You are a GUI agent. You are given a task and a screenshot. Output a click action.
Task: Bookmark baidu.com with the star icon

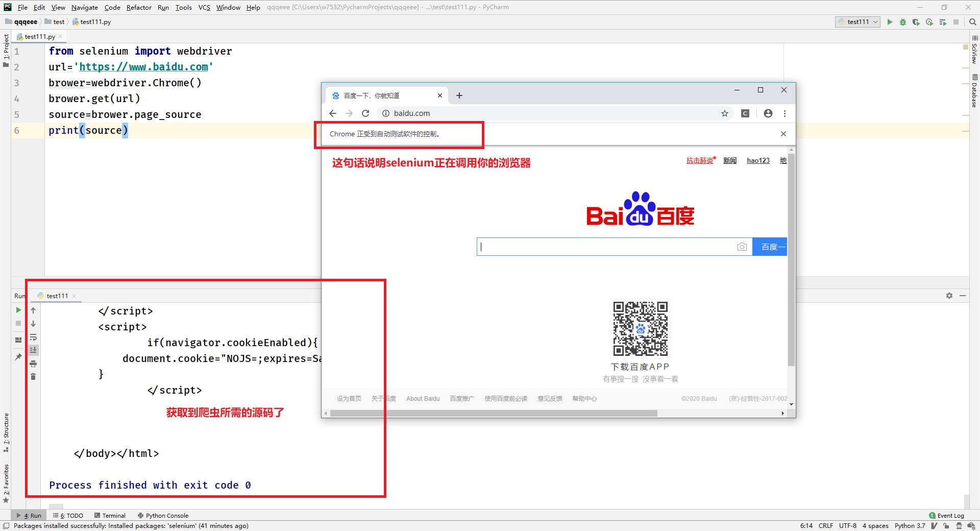pyautogui.click(x=725, y=113)
